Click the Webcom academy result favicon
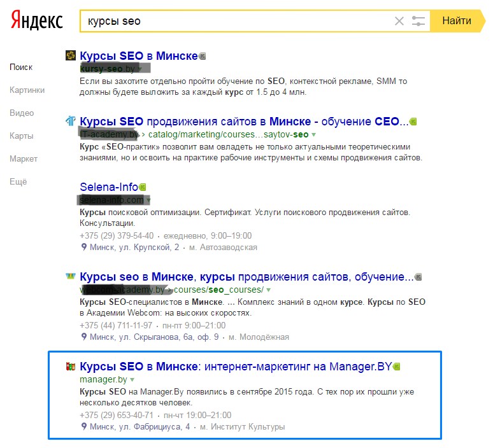This screenshot has height=448, width=493. 71,276
